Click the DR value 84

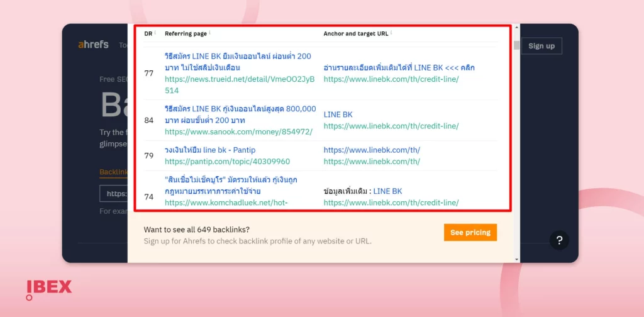(x=148, y=120)
